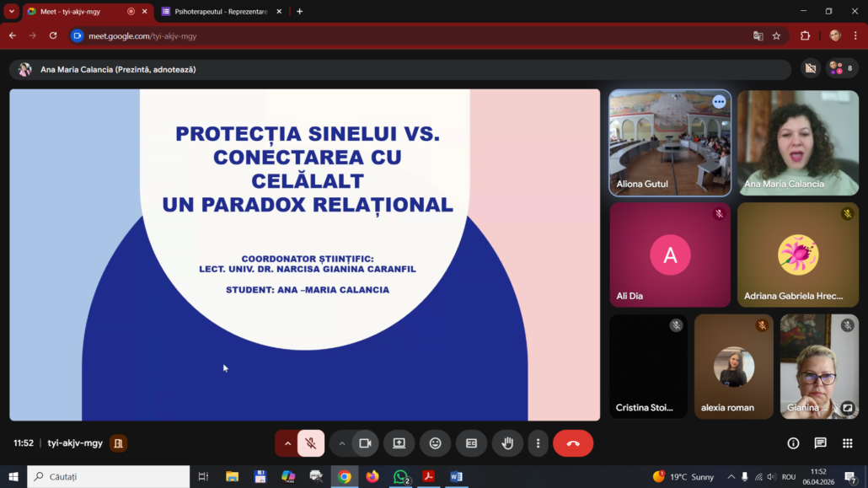Viewport: 868px width, 488px height.
Task: Close the Psihoterapeutul tab
Action: [x=279, y=11]
